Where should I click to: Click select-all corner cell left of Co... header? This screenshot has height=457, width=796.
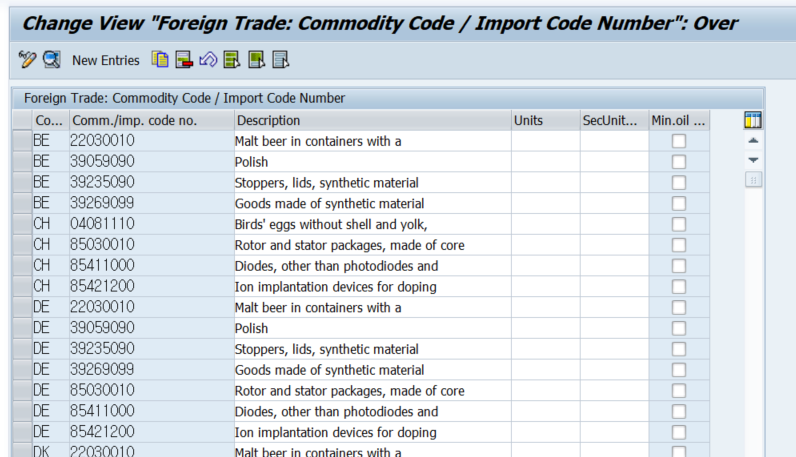point(22,120)
